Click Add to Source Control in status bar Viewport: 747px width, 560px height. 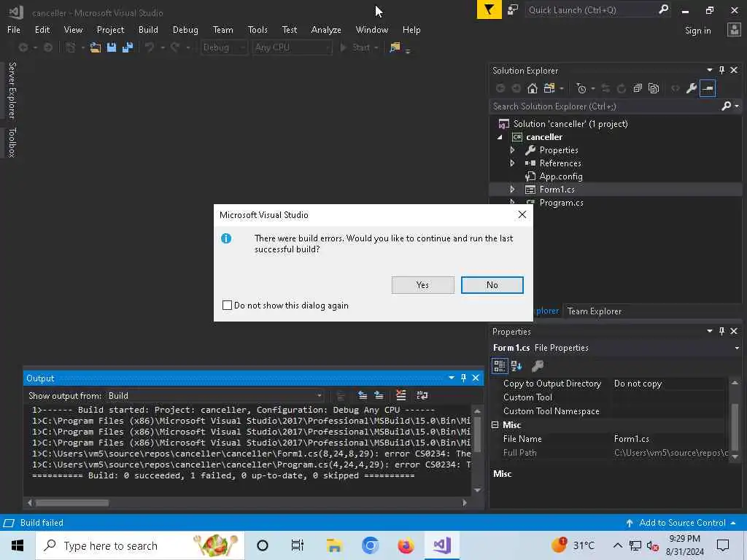681,523
